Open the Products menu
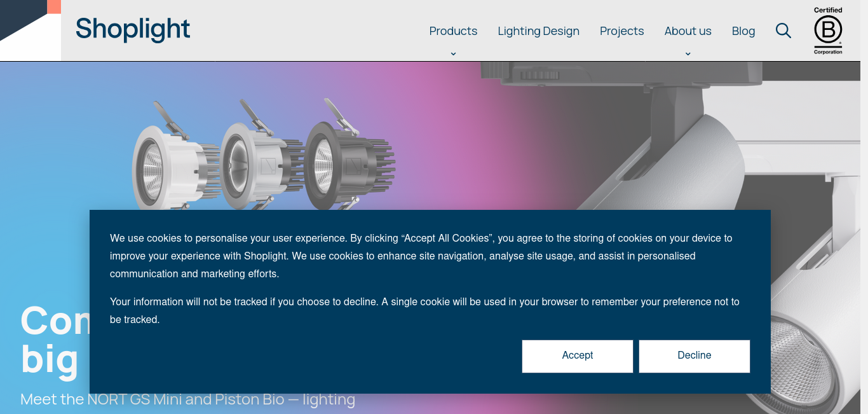This screenshot has height=414, width=868. coord(453,31)
